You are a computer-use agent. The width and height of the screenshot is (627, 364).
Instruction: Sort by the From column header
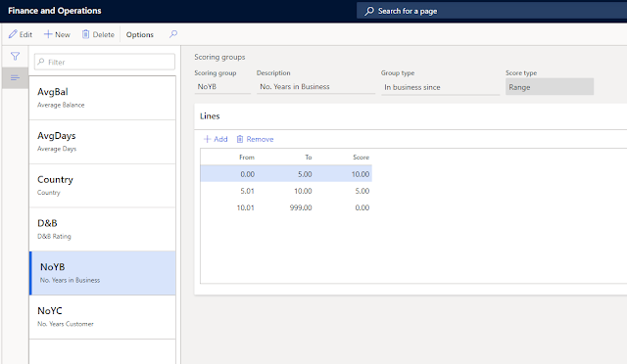coord(247,158)
